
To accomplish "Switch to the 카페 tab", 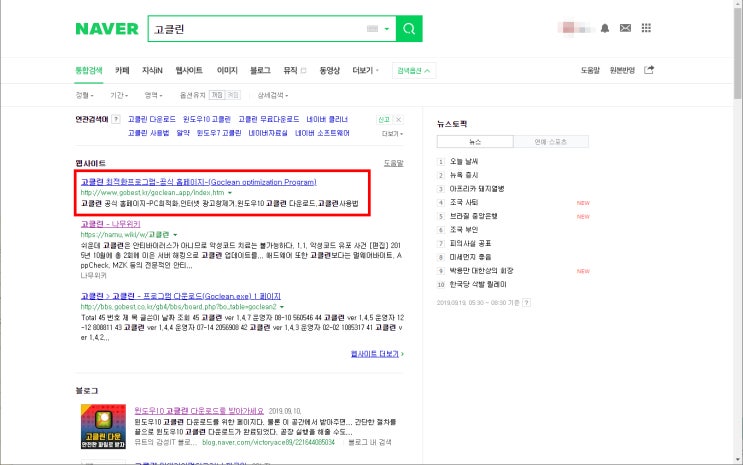I will coord(122,71).
